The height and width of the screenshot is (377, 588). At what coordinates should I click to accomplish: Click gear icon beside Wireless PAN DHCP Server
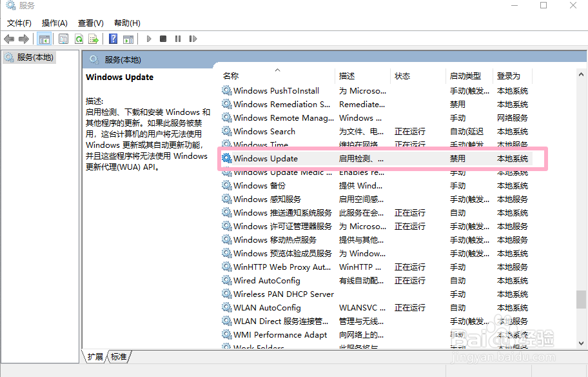226,294
